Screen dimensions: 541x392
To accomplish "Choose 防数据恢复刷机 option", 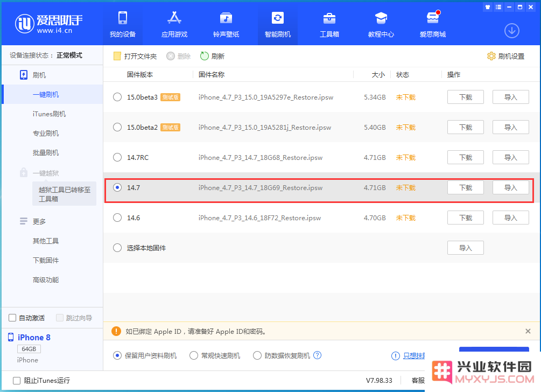I will point(257,355).
